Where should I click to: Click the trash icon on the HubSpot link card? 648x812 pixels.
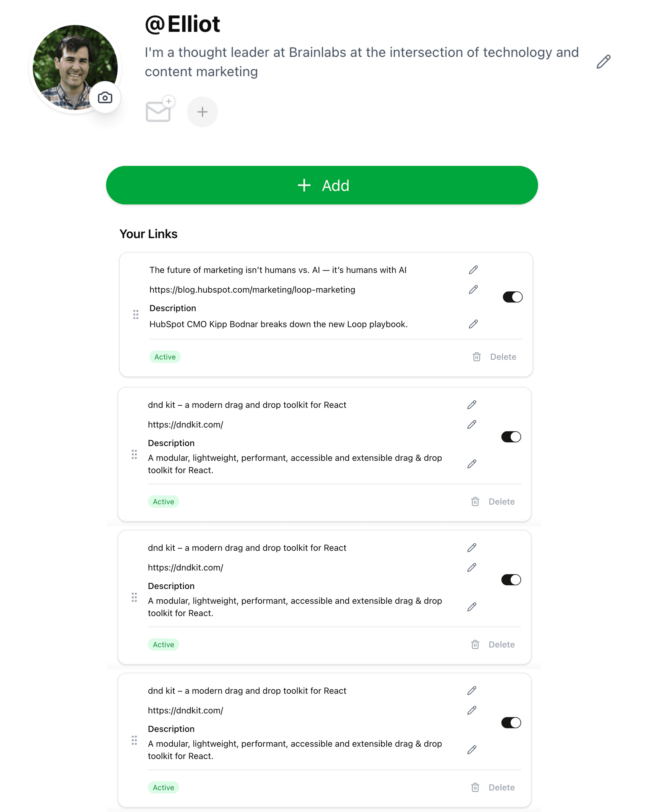[x=476, y=357]
